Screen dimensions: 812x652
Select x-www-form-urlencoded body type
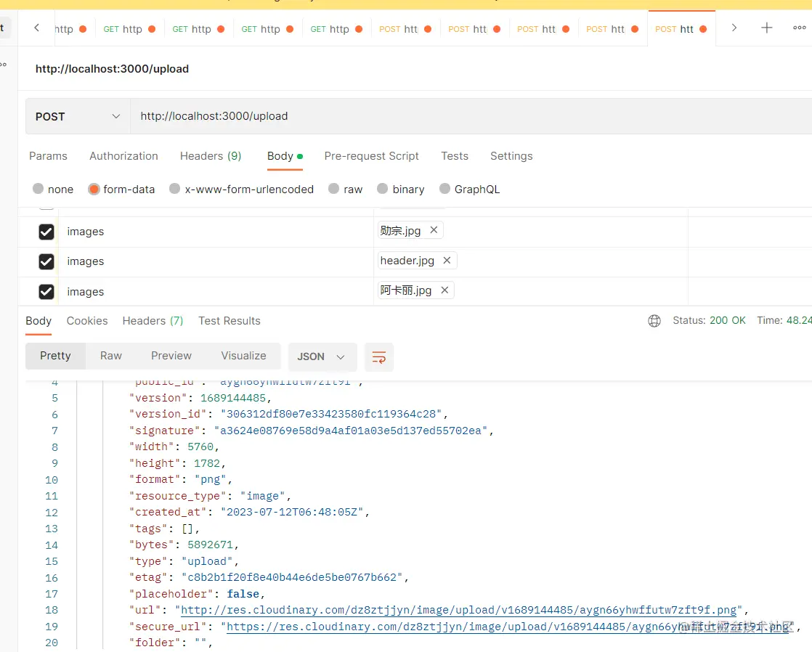174,189
